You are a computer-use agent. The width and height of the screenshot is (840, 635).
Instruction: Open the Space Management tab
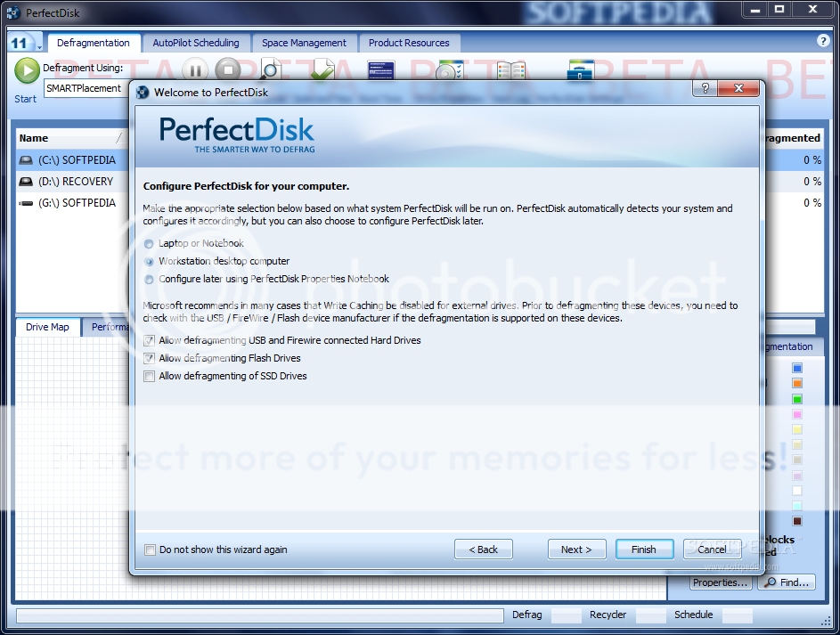click(x=304, y=42)
